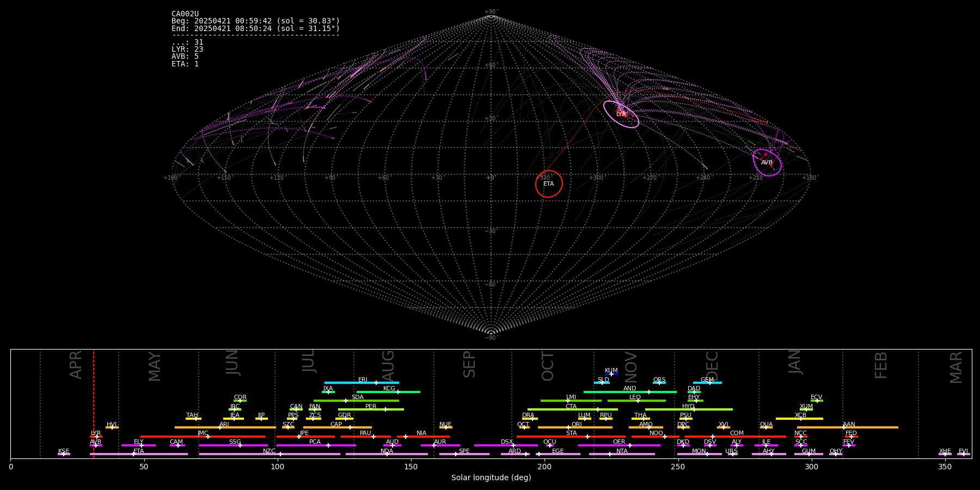The width and height of the screenshot is (980, 490).
Task: Select the KSE shower bar in timeline
Action: coord(64,454)
